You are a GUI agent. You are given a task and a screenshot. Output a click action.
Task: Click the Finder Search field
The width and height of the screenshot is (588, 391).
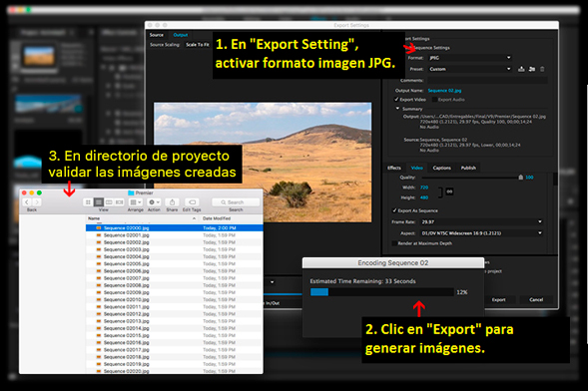[236, 202]
